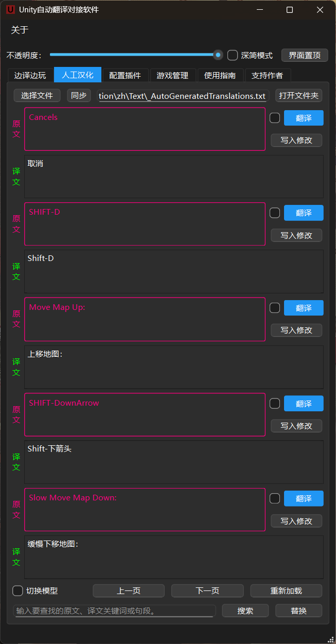
Task: Select the 支持作者 tab
Action: coord(267,75)
